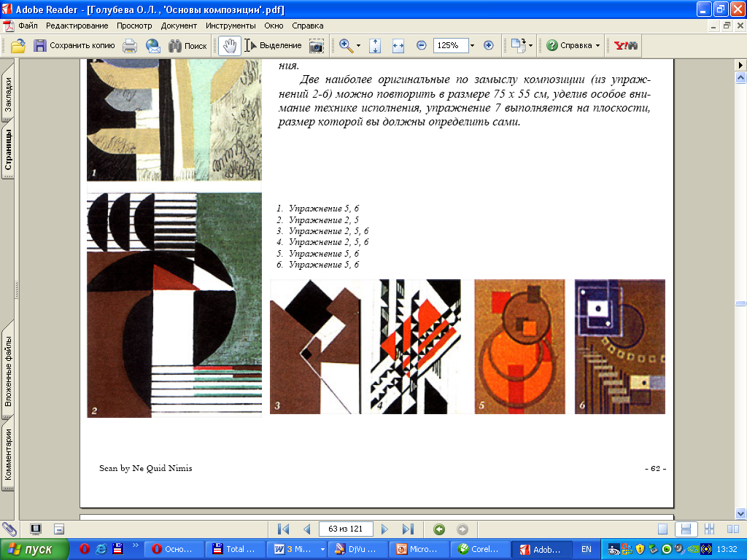This screenshot has height=560, width=747.
Task: Click the zoom out minus button
Action: (x=421, y=45)
